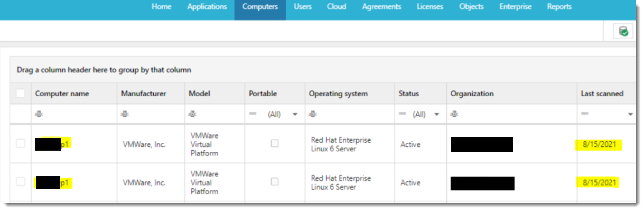Click the Operating system filter field

click(x=350, y=114)
